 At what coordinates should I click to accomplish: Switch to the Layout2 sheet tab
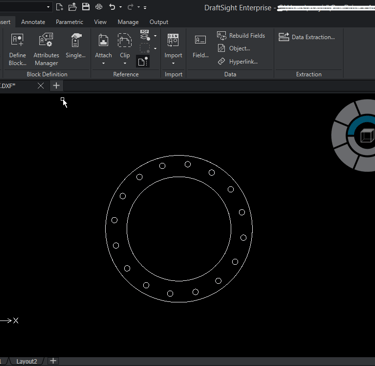click(27, 361)
